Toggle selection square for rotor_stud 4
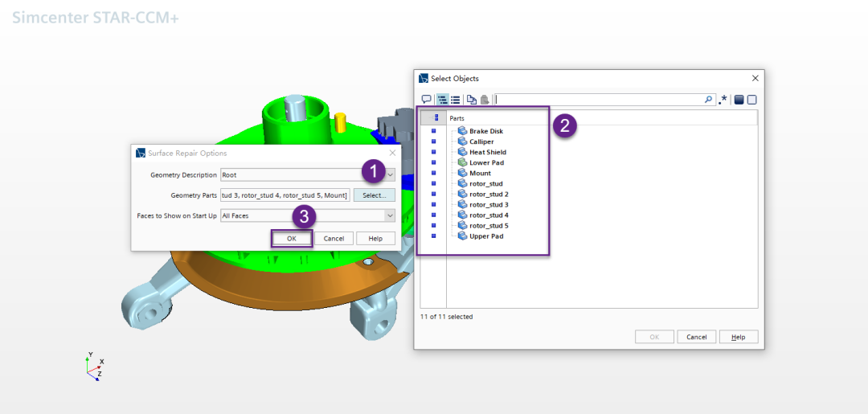Image resolution: width=868 pixels, height=414 pixels. [x=433, y=215]
